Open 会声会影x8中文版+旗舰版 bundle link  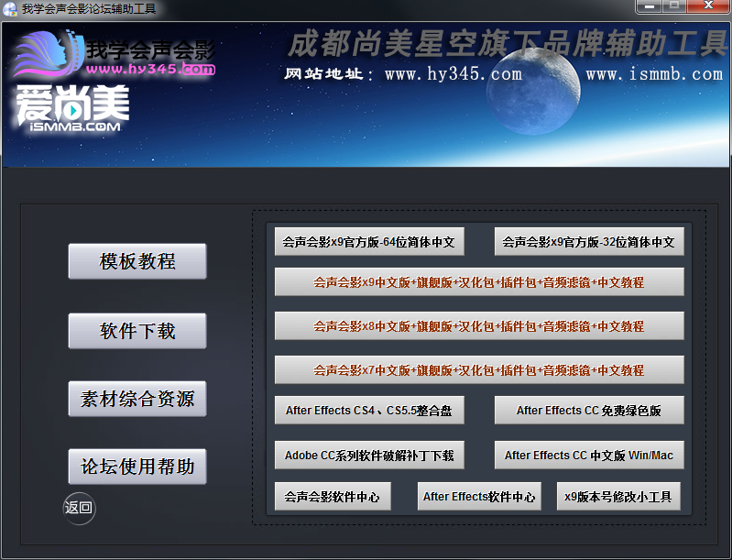coord(479,325)
